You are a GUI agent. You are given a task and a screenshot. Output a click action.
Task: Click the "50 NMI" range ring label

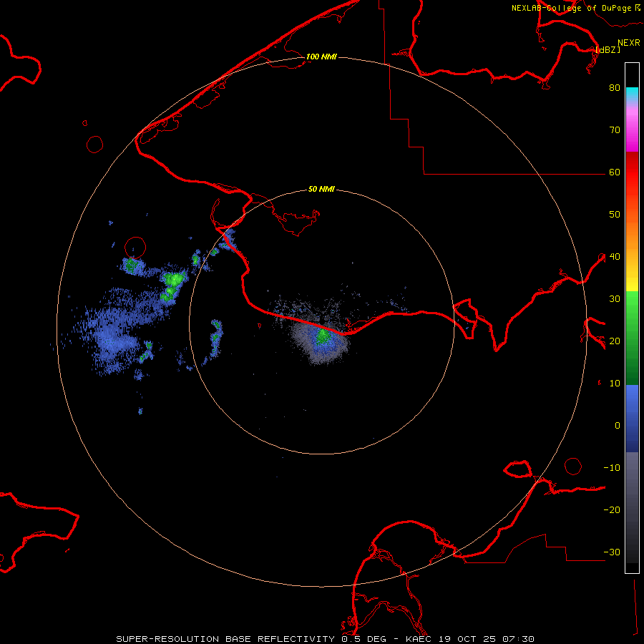[321, 190]
